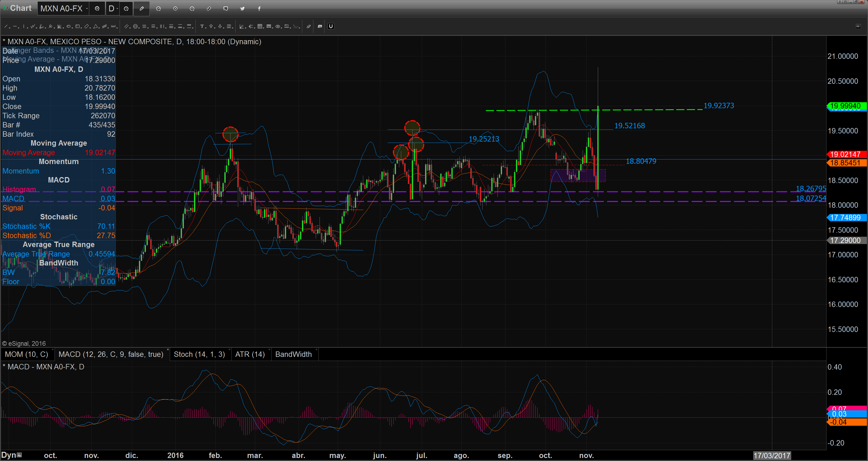Select the MOB study tool

click(269, 26)
